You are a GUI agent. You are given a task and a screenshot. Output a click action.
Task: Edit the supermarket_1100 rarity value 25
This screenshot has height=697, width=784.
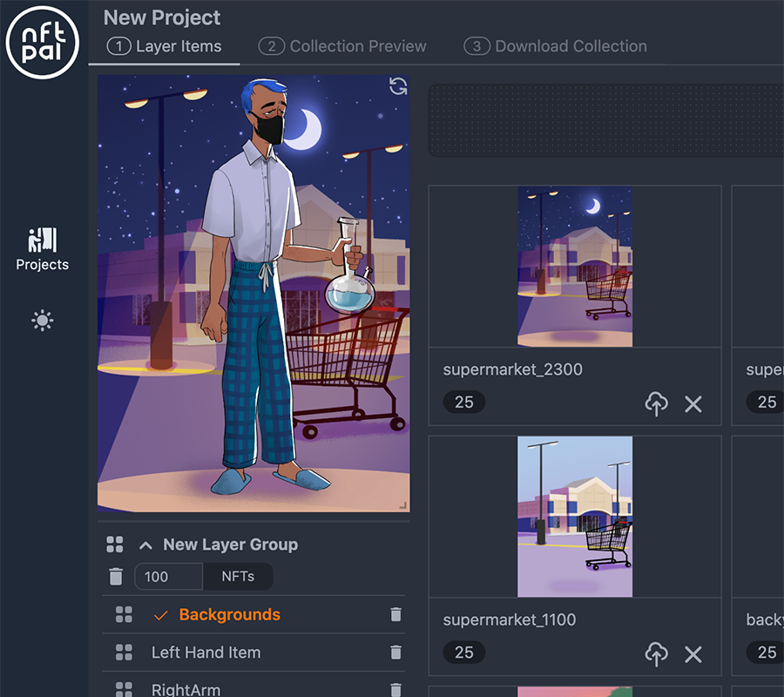point(464,653)
